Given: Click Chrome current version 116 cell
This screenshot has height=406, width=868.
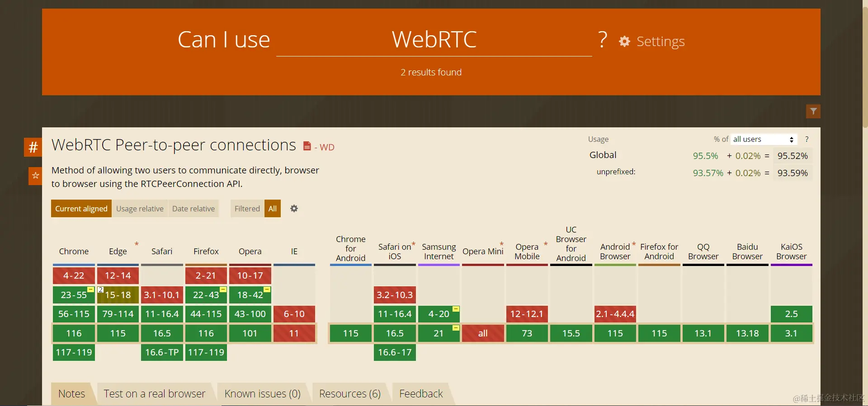Looking at the screenshot, I should pos(74,333).
